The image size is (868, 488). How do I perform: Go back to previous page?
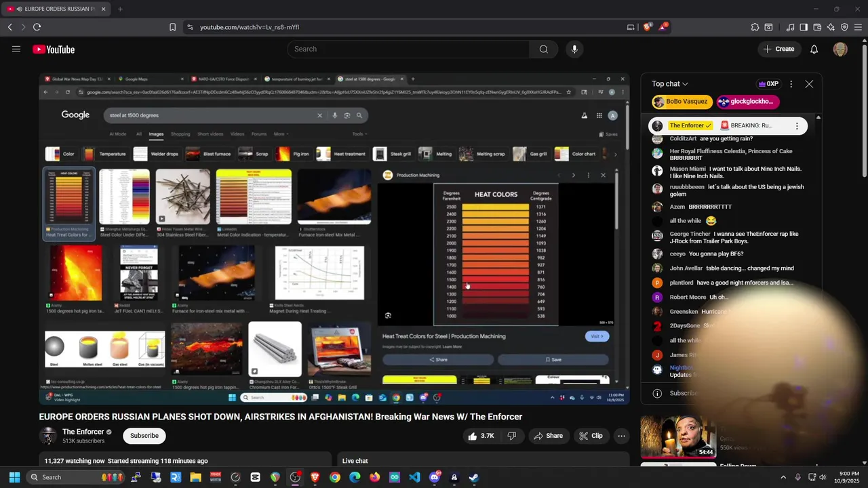tap(9, 27)
